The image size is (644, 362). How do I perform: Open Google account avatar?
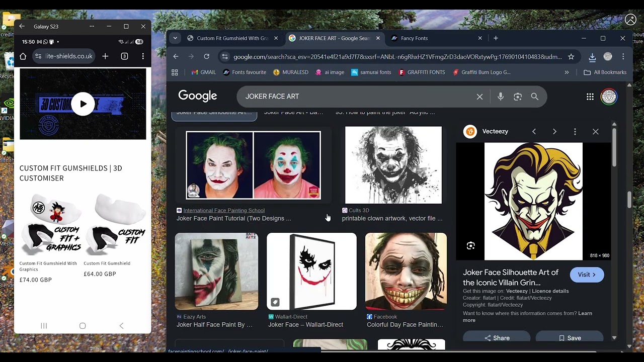[x=609, y=97]
